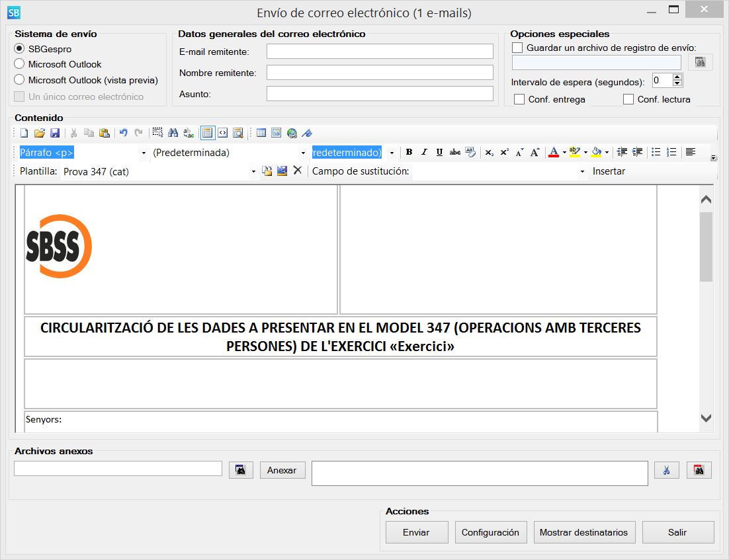
Task: Toggle italic text formatting
Action: [423, 152]
